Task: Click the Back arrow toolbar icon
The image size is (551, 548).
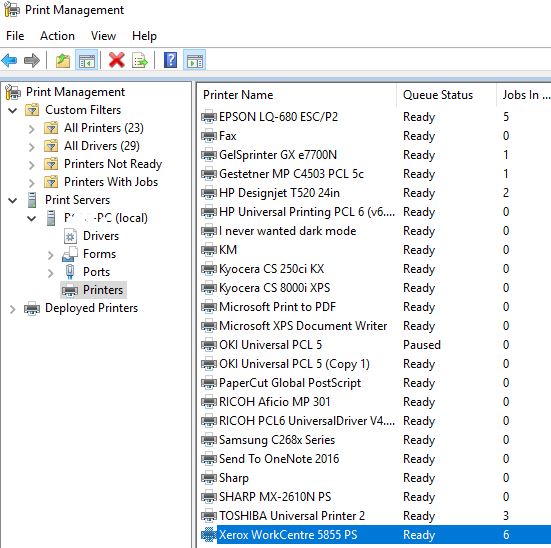Action: point(9,60)
